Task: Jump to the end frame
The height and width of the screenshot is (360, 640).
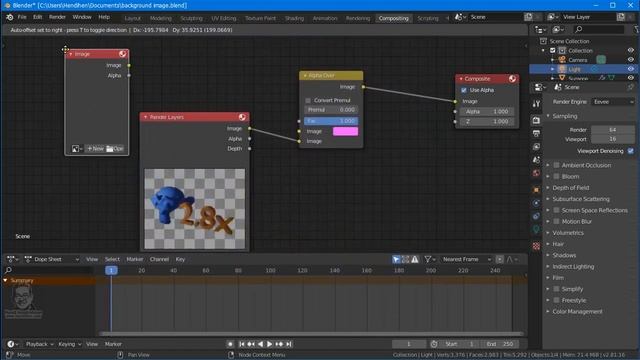Action: 289,344
